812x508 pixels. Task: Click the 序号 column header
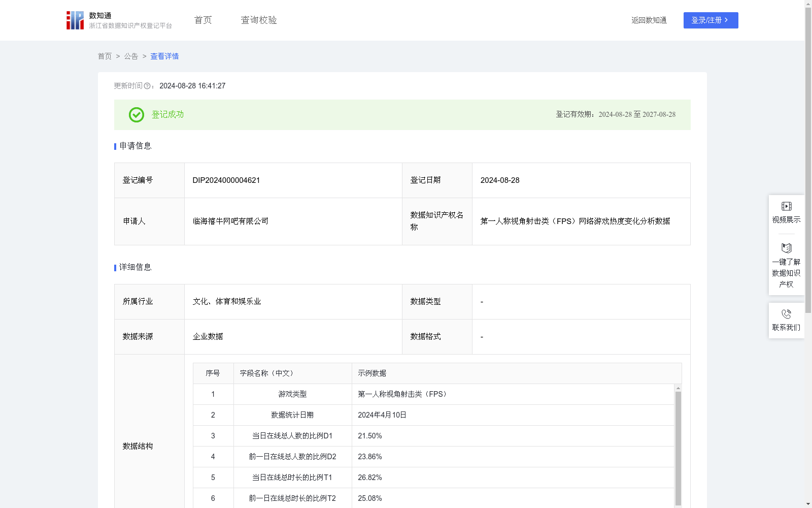point(213,373)
